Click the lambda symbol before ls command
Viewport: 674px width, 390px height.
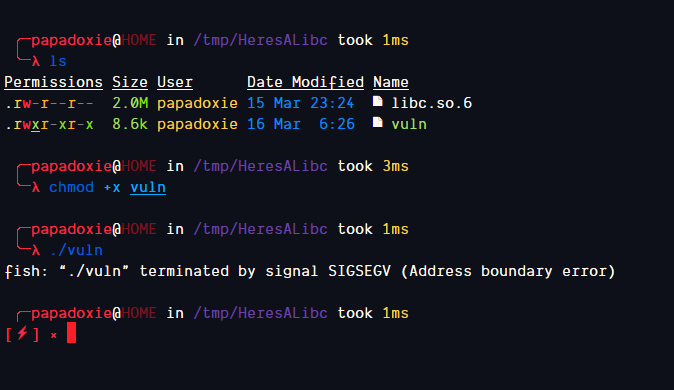tap(36, 61)
